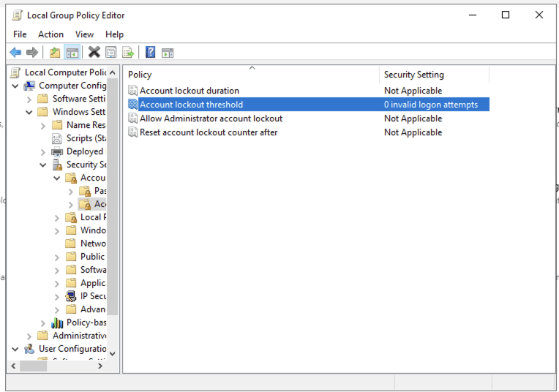Collapse the Security Settings tree node
The height and width of the screenshot is (392, 559).
(43, 165)
